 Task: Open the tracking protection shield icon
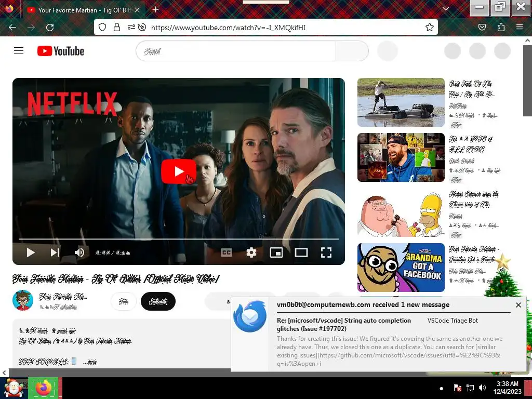(102, 27)
